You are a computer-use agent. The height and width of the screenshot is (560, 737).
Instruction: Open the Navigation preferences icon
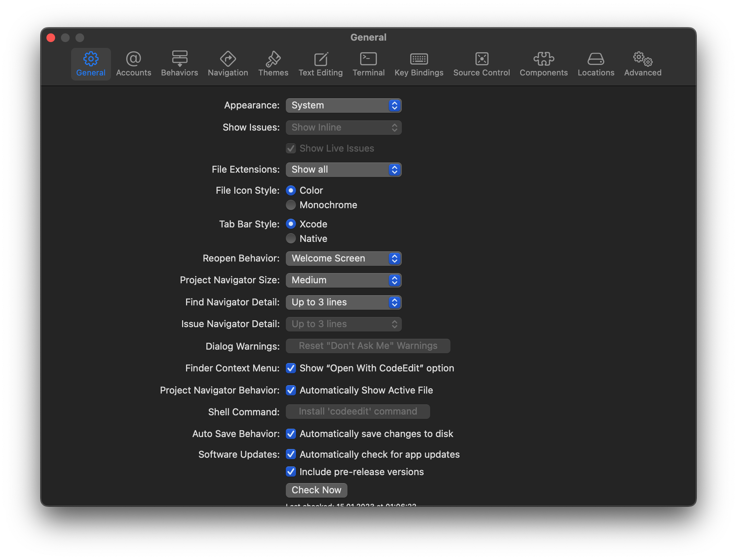[x=228, y=59]
